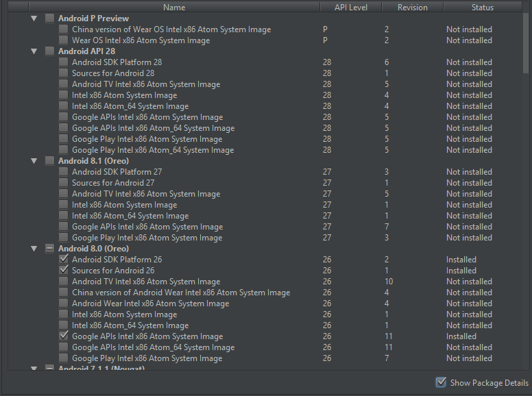Viewport: 532px width, 396px height.
Task: Collapse the Android 8.1 (Oreo) tree node
Action: click(34, 161)
